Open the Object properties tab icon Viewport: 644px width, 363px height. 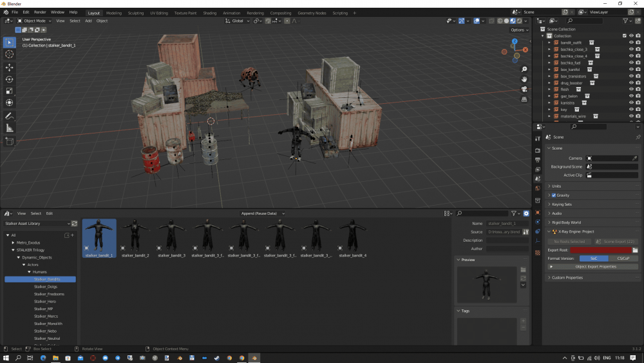538,213
